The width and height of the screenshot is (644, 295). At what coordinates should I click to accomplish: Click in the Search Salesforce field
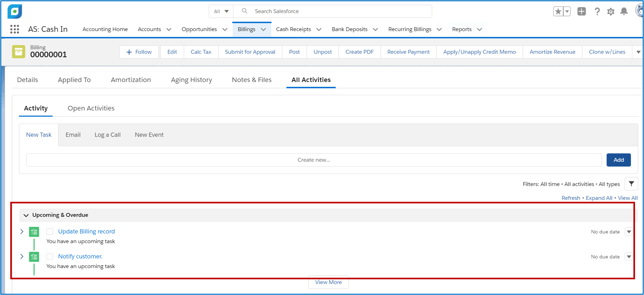(x=333, y=11)
